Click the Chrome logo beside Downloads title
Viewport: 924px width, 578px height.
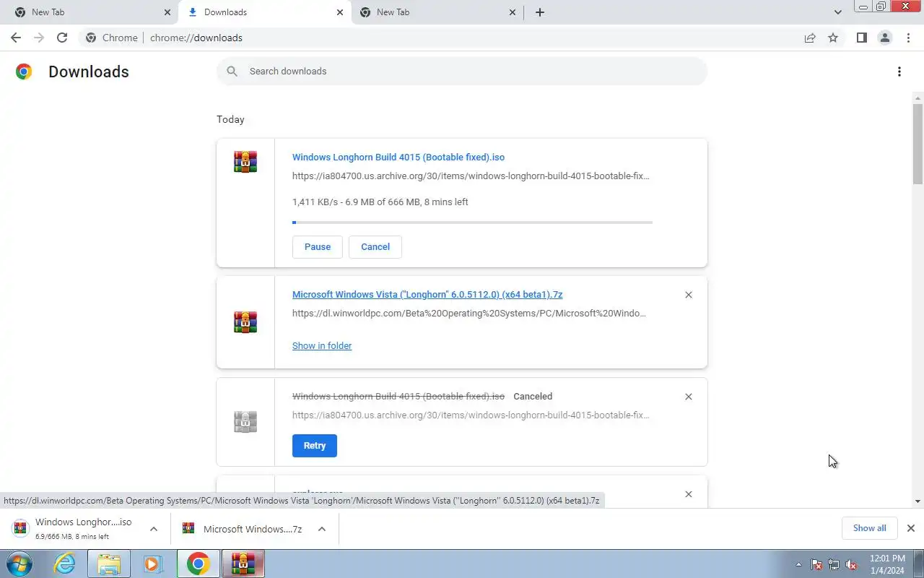pyautogui.click(x=24, y=71)
